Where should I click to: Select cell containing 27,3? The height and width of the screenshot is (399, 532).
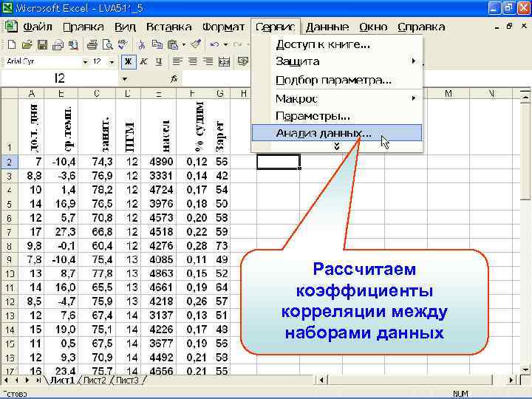coord(61,232)
